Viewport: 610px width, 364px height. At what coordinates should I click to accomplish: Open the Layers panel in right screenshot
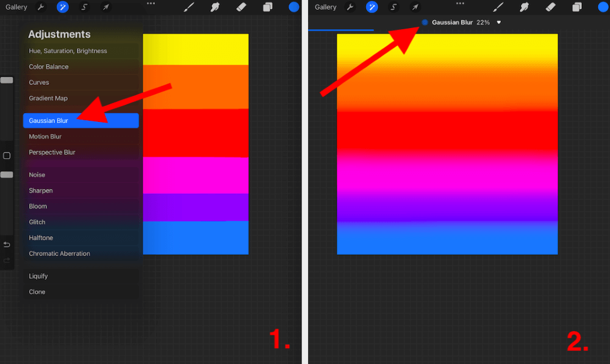point(577,7)
